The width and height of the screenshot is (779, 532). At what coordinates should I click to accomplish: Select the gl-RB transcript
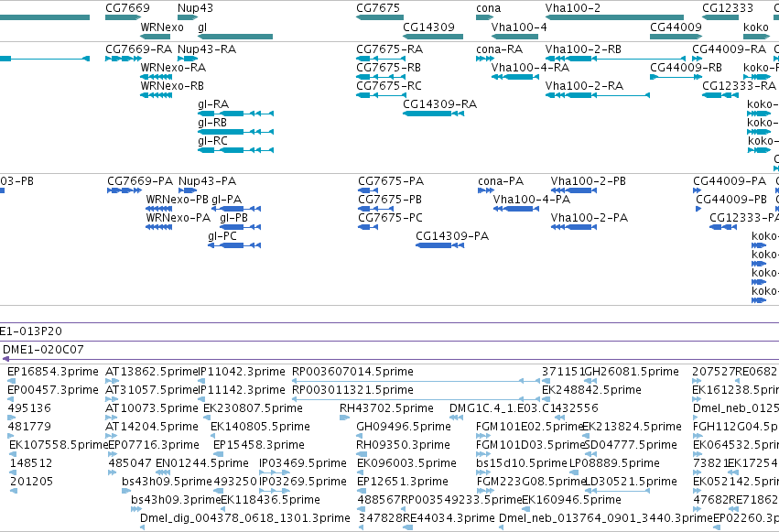coord(235,132)
